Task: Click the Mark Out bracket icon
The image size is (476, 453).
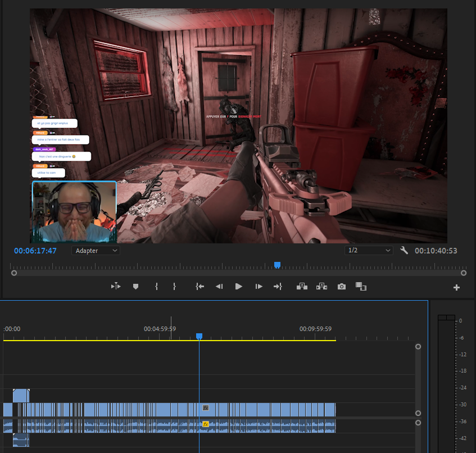Action: (x=174, y=286)
